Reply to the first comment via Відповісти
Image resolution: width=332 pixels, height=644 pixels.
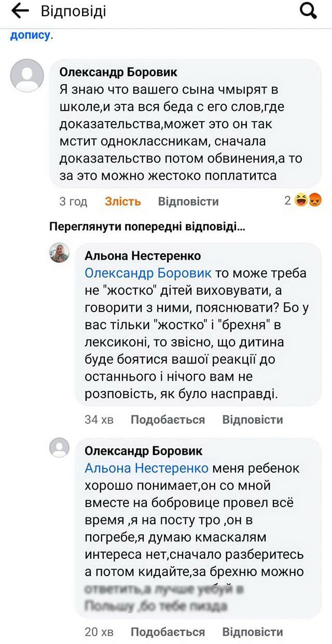(x=188, y=202)
